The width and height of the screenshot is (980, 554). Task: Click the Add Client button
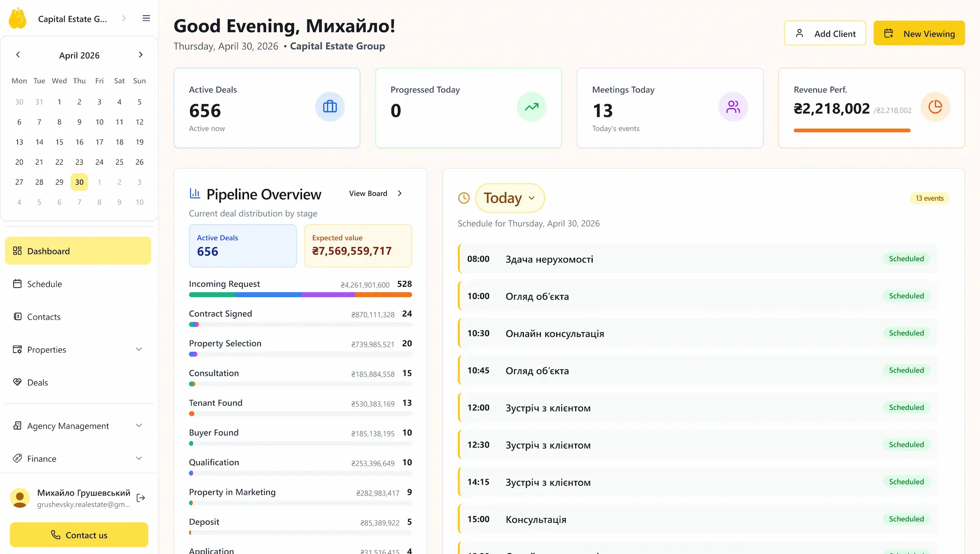point(825,33)
